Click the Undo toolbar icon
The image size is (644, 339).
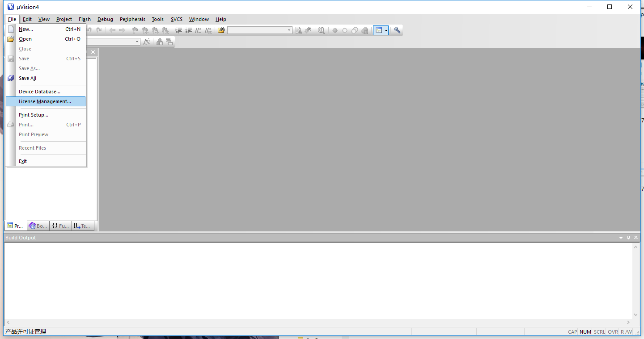(89, 30)
